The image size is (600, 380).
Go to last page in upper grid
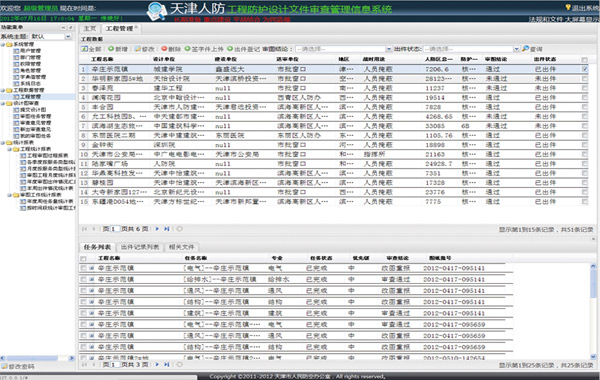coord(167,229)
